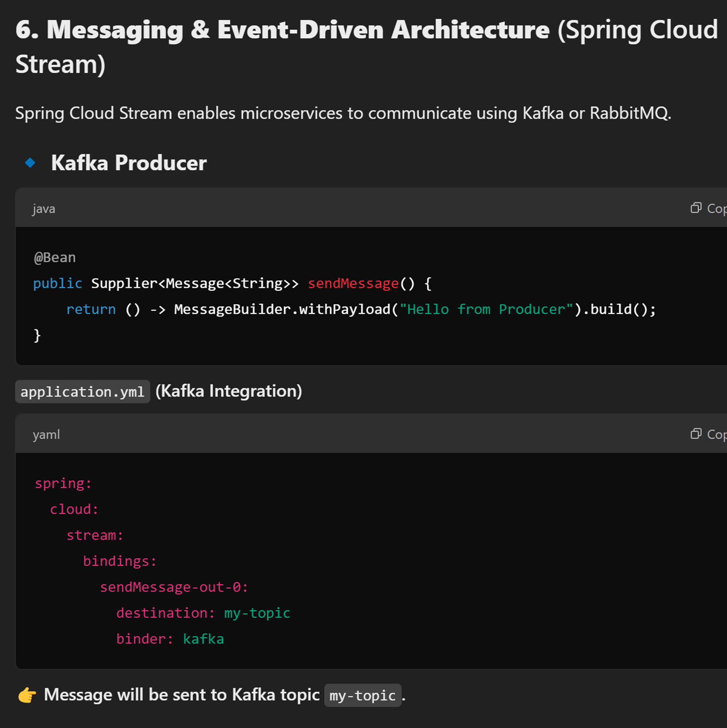Click the 'kafka' yaml value

tap(203, 639)
